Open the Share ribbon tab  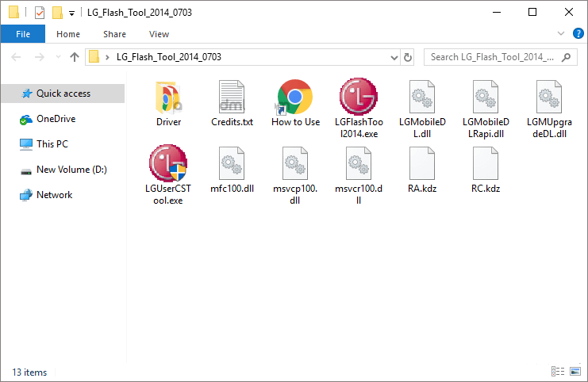click(x=114, y=34)
